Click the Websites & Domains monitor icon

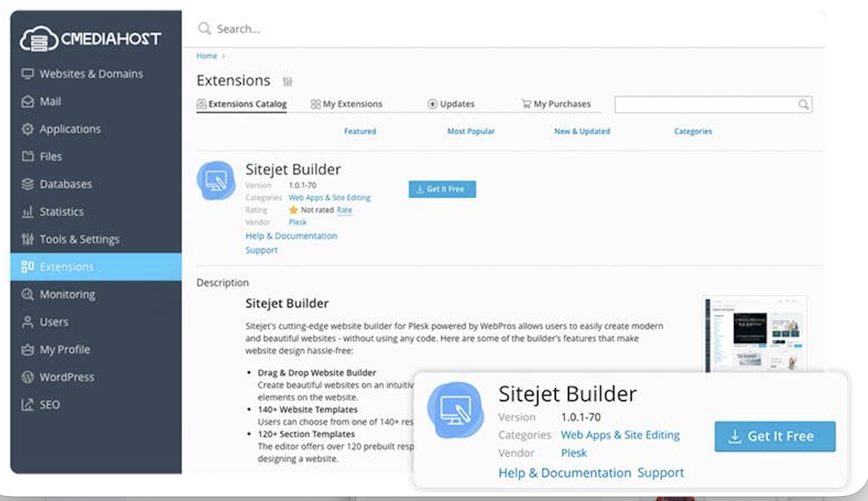(27, 73)
